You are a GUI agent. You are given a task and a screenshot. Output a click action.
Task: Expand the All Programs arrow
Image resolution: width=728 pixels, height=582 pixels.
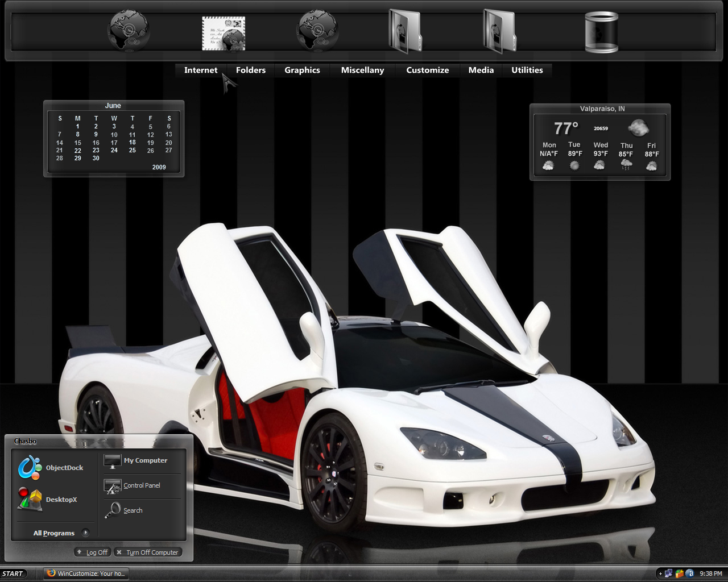click(x=85, y=533)
